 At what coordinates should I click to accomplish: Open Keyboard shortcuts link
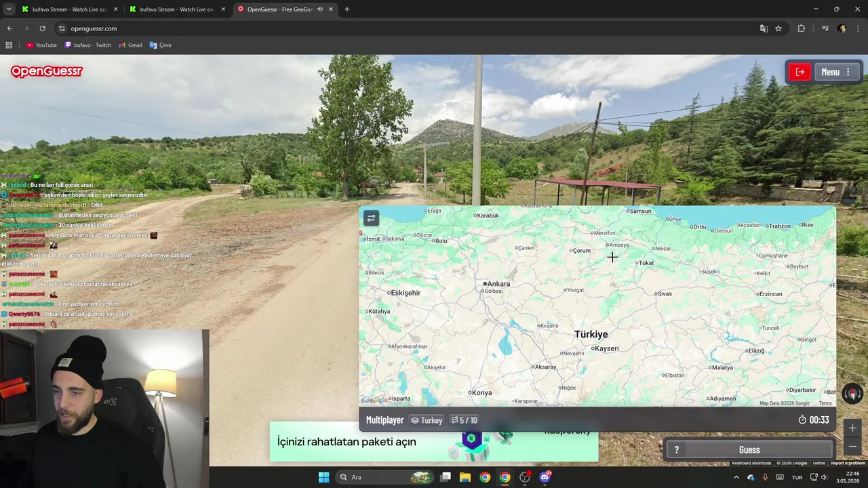(751, 463)
